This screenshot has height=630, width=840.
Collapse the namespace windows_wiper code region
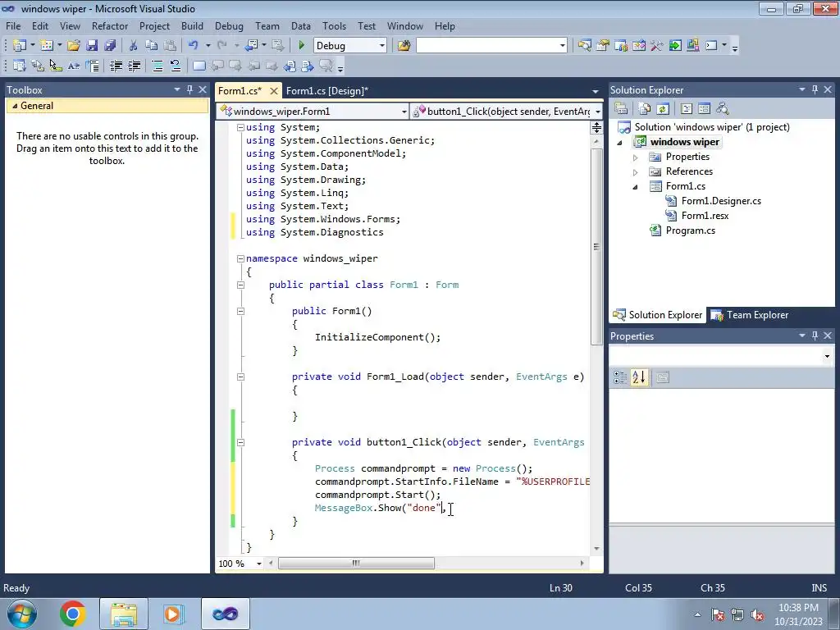240,258
